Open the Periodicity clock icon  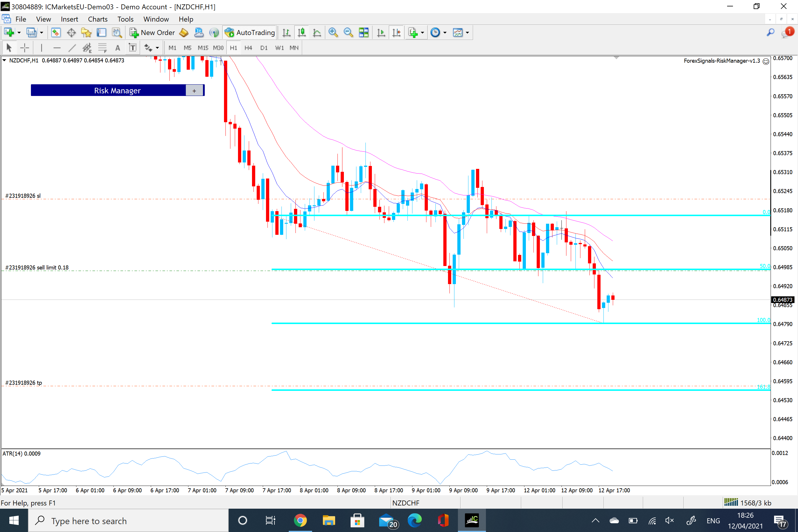(435, 33)
